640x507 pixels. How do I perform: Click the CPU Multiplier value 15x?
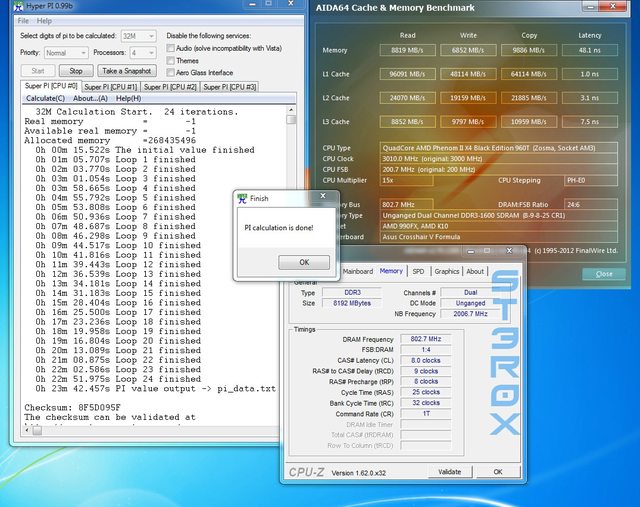406,180
